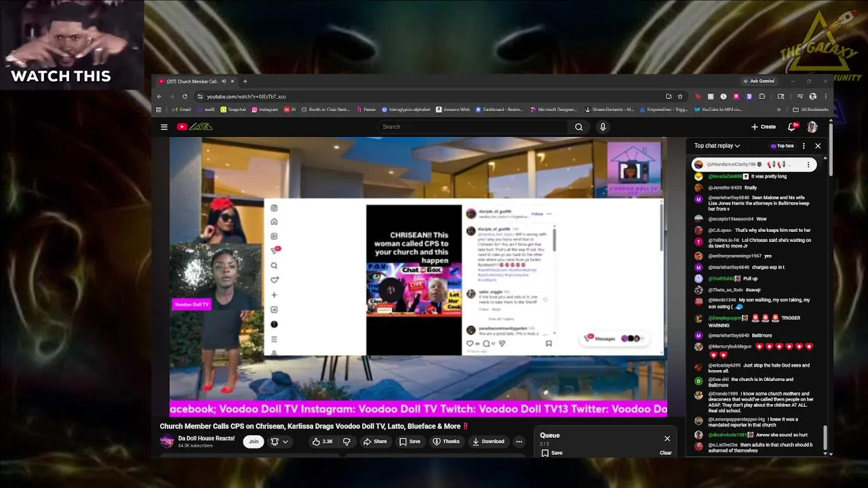Open options on the pinned AbundanceClarity786 message
868x488 pixels.
[x=808, y=165]
